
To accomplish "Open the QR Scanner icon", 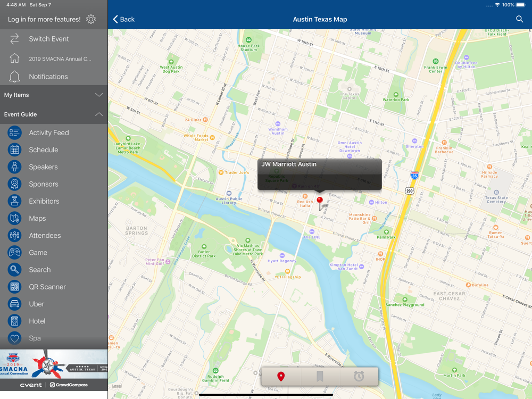I will [x=14, y=287].
